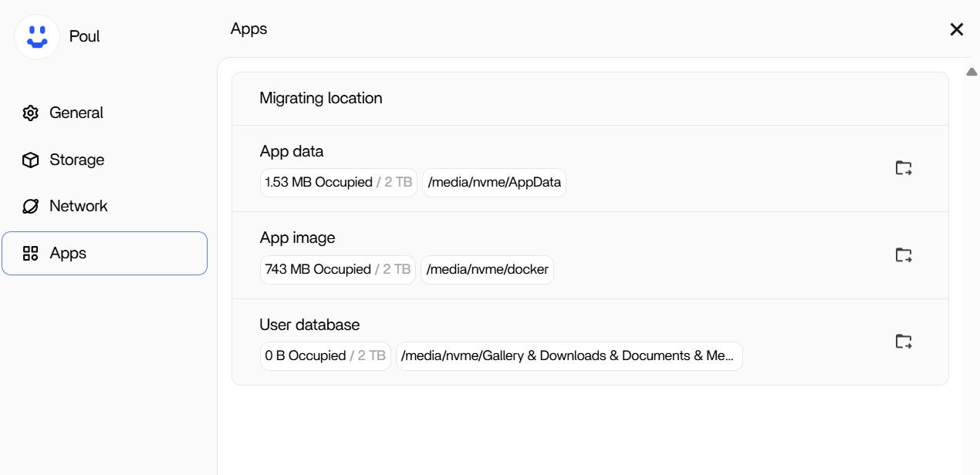Image resolution: width=980 pixels, height=475 pixels.
Task: Change App image location via folder-move icon
Action: click(902, 254)
